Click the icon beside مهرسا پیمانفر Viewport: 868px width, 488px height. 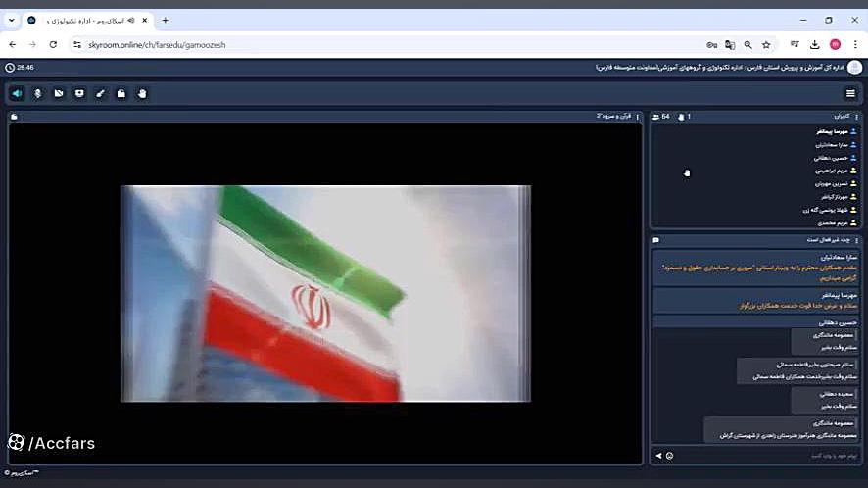coord(853,132)
